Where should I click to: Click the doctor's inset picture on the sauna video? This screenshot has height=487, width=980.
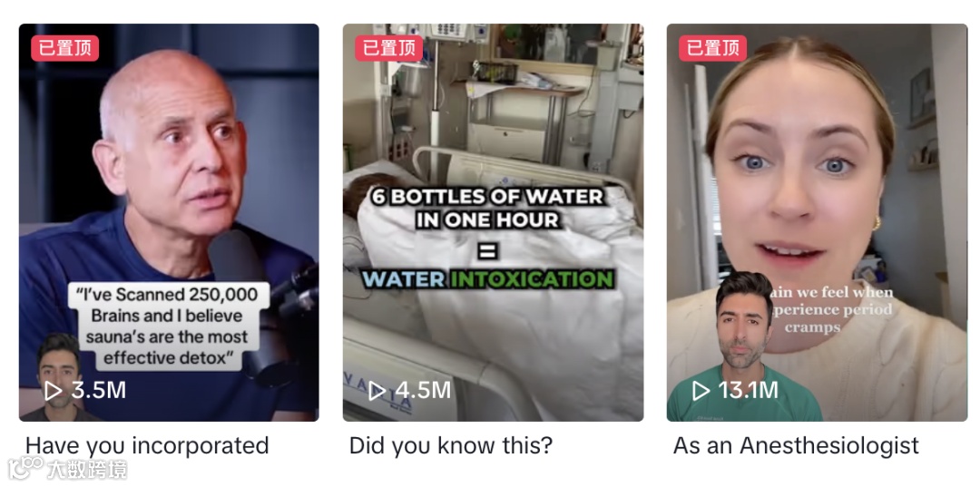tap(58, 377)
